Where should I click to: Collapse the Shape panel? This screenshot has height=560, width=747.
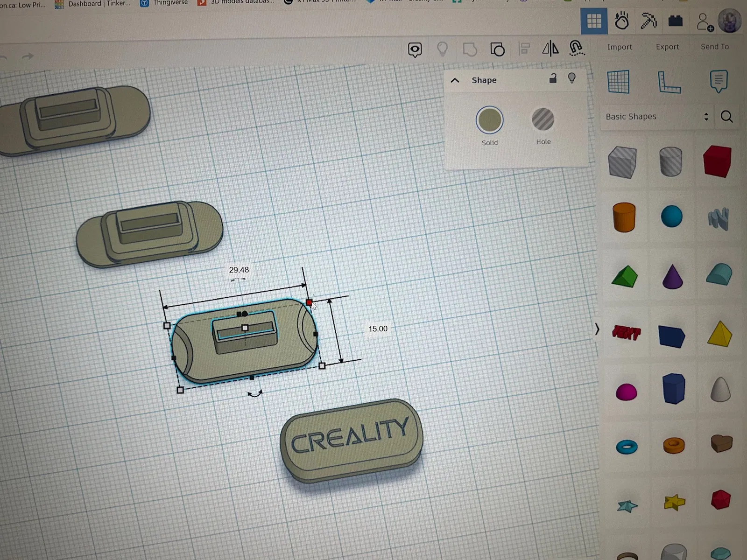455,80
